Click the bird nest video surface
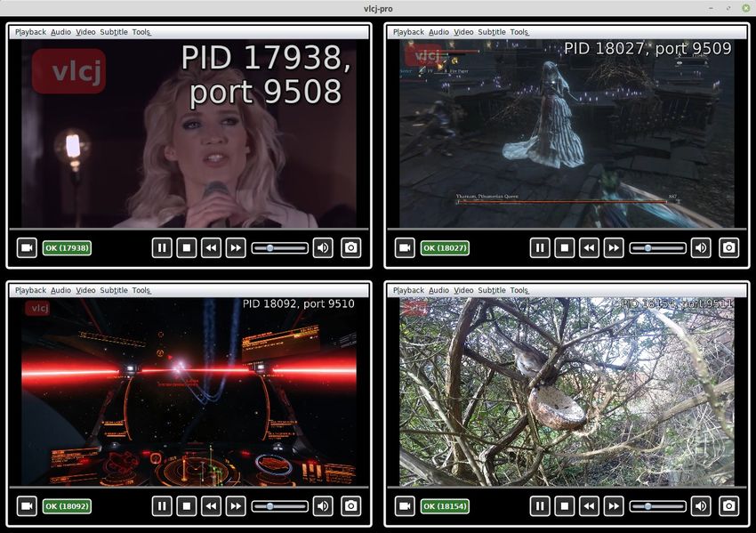Viewport: 756px width, 533px height. pyautogui.click(x=567, y=392)
